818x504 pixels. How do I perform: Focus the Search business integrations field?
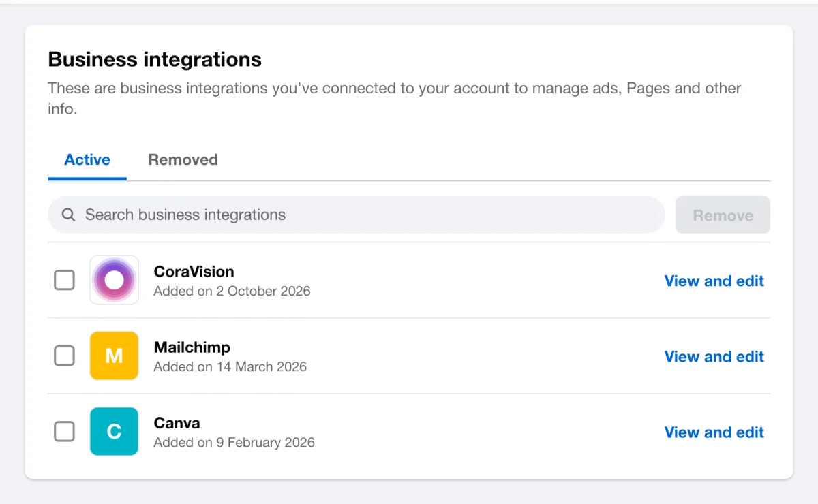356,215
